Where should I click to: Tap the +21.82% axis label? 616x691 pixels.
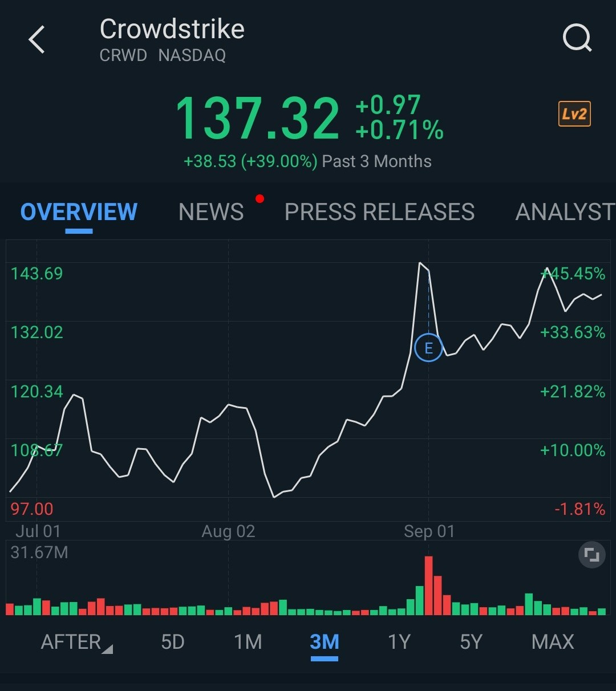click(573, 392)
